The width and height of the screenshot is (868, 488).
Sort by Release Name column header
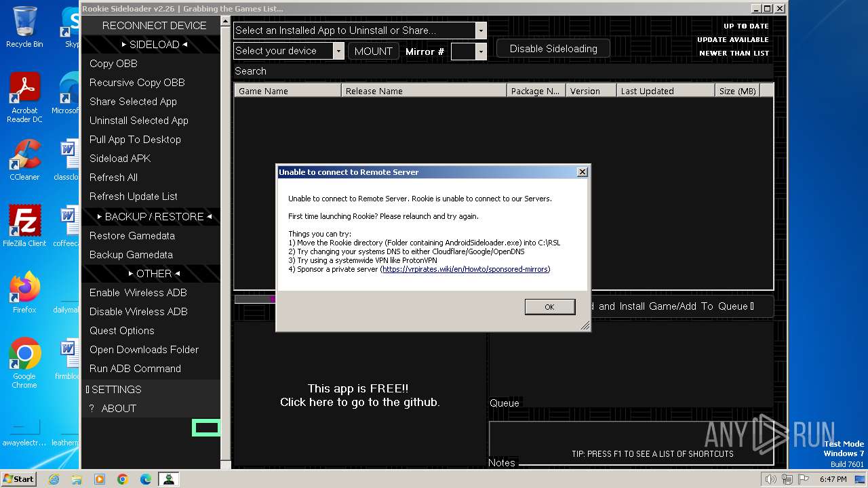coord(424,91)
